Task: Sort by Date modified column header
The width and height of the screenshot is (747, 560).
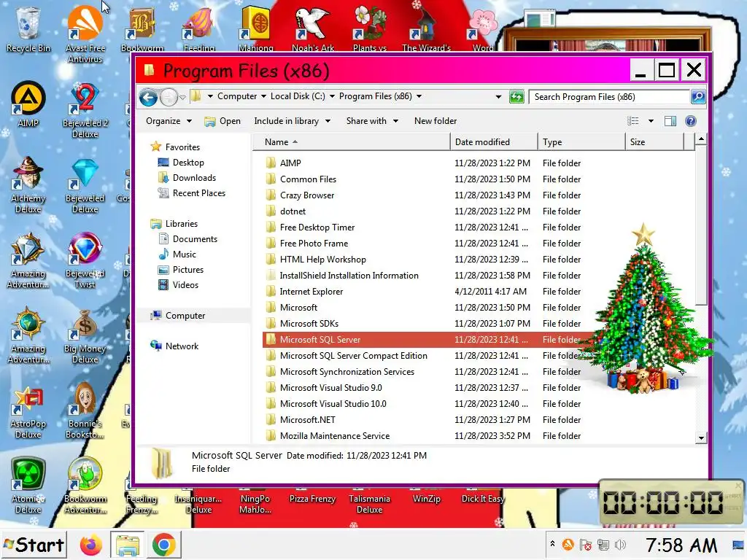Action: click(494, 142)
